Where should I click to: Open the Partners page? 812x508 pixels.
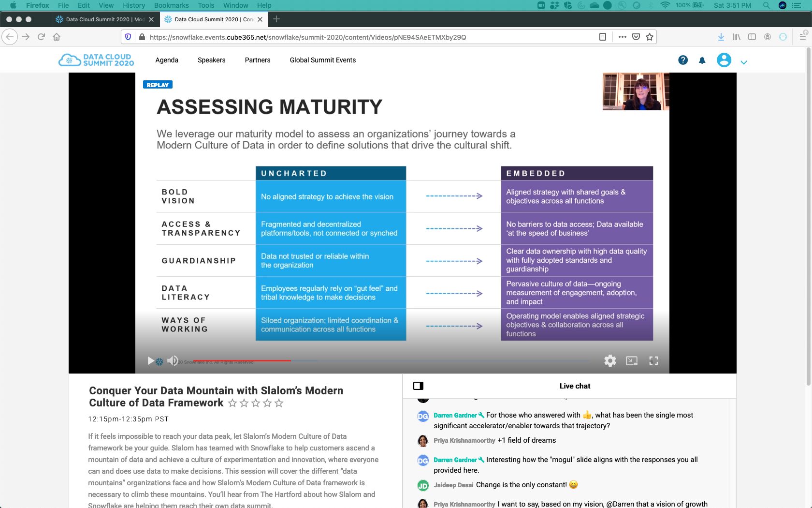coord(258,60)
